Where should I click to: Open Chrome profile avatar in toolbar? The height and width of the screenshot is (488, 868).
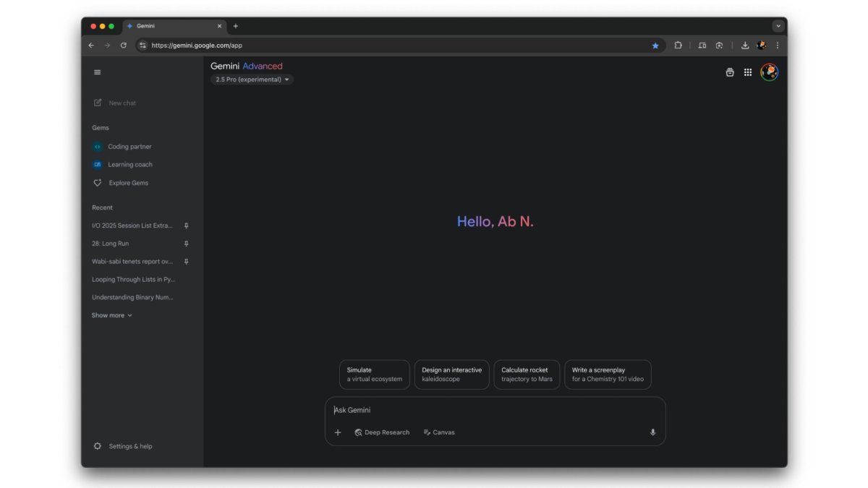762,45
